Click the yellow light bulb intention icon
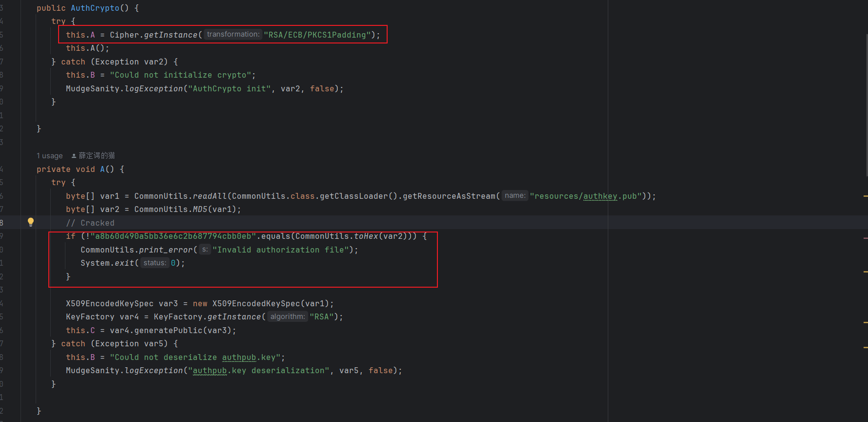This screenshot has height=422, width=868. (31, 222)
